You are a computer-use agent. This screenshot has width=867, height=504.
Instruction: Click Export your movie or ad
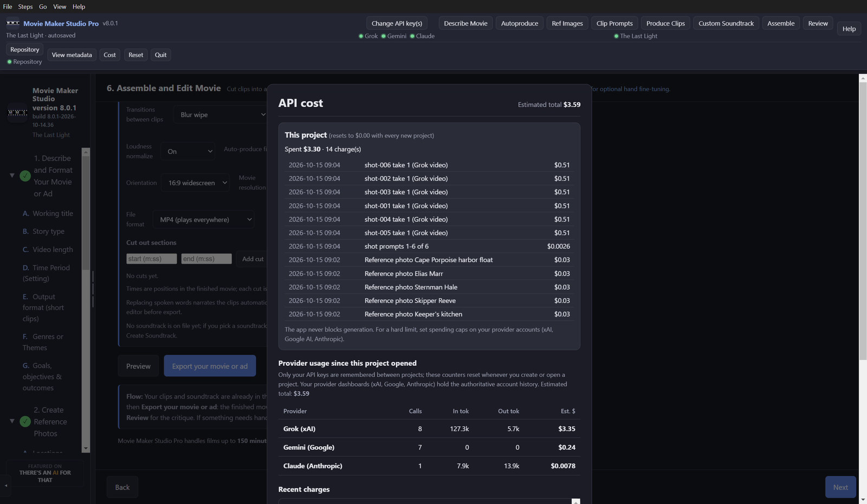[x=210, y=366]
